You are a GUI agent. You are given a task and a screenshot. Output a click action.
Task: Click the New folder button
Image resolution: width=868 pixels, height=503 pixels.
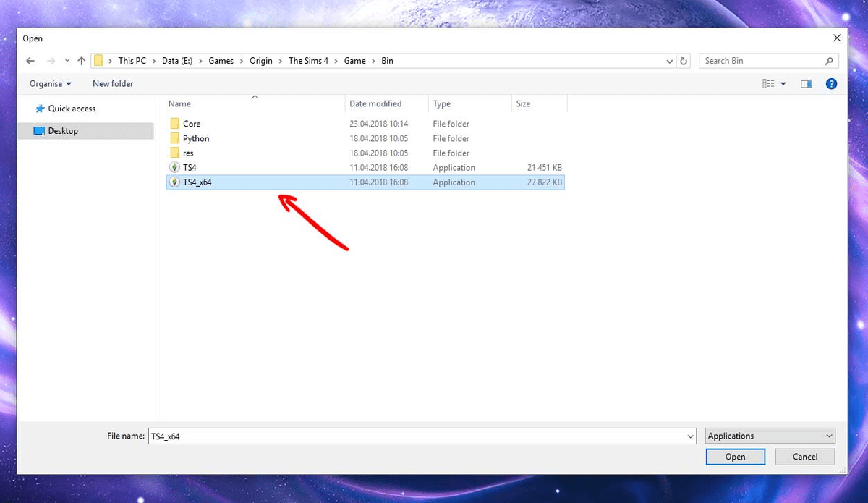tap(113, 83)
